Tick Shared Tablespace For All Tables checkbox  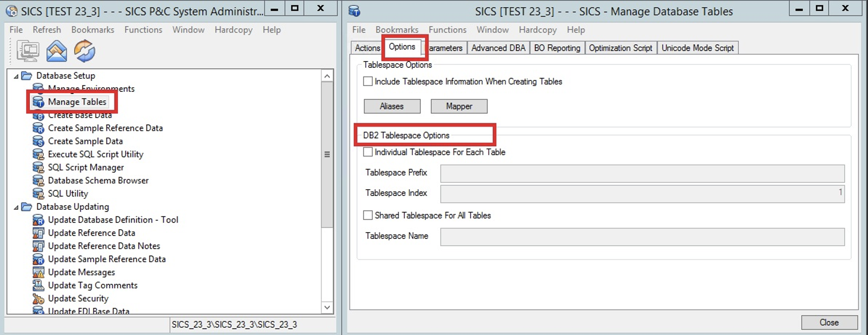[368, 215]
